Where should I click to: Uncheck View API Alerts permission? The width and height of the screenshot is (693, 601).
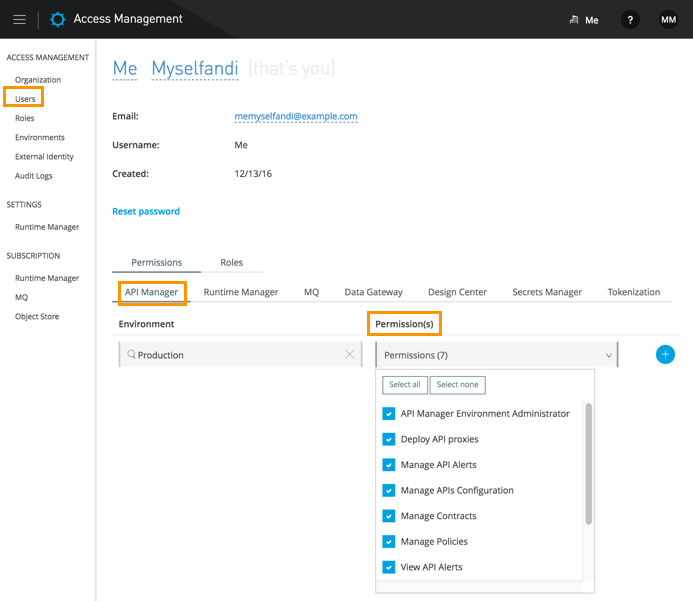tap(388, 567)
